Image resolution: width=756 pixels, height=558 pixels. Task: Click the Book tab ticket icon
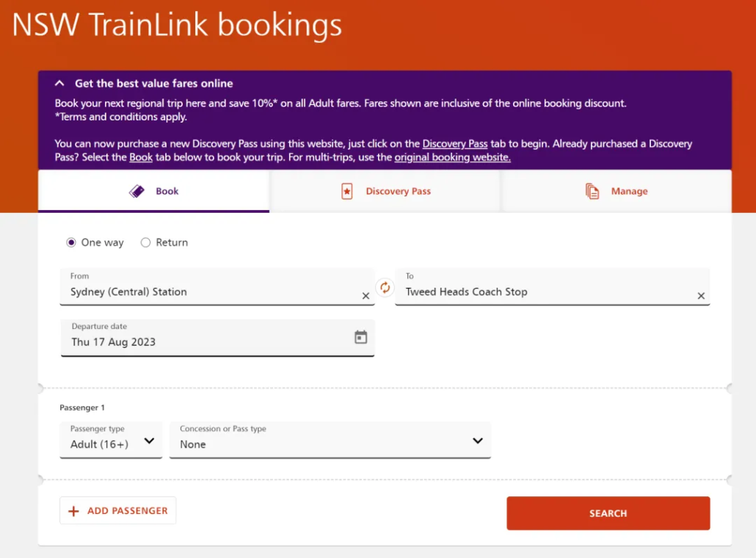pyautogui.click(x=137, y=192)
